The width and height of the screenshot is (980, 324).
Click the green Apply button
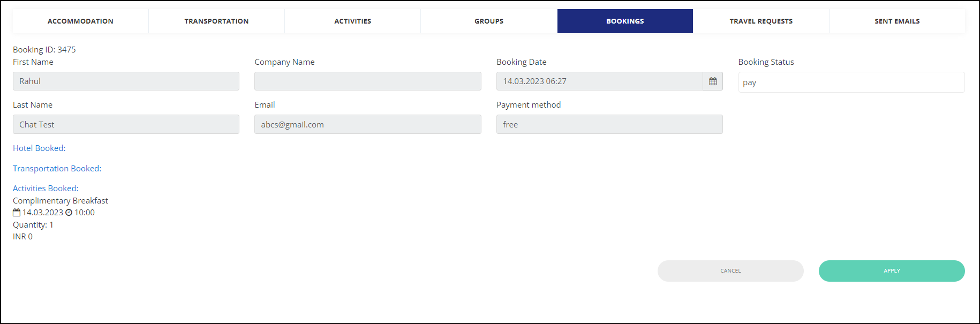892,271
